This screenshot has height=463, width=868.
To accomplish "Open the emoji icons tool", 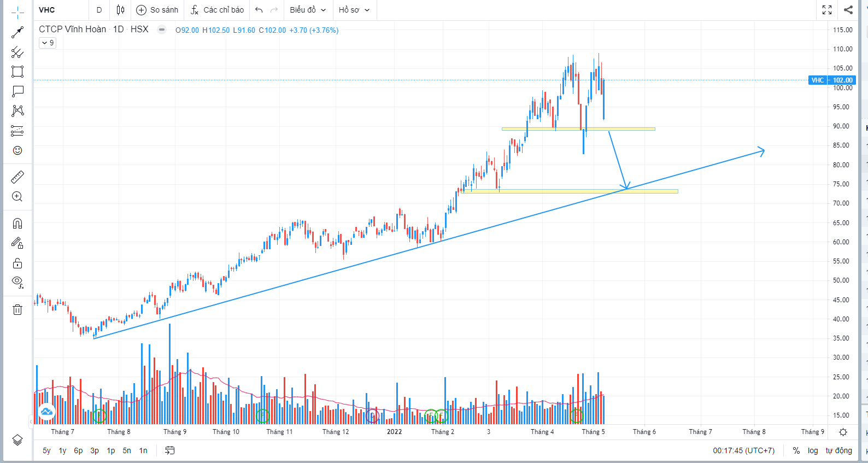I will [17, 150].
